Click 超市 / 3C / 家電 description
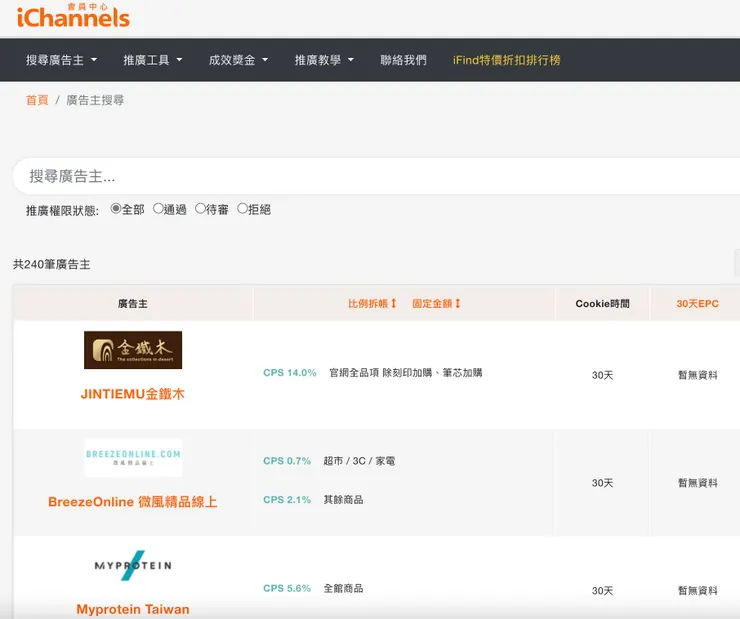Viewport: 740px width, 619px height. tap(359, 461)
